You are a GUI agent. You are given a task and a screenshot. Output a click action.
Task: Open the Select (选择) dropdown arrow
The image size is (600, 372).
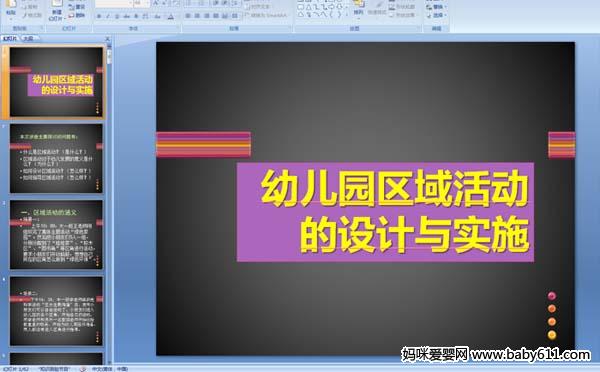445,15
